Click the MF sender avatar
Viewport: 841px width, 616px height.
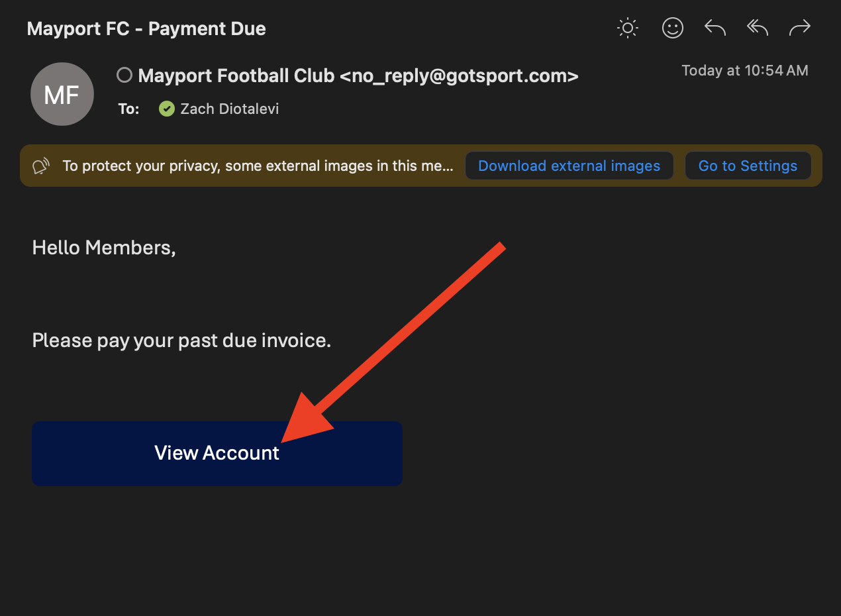pos(62,94)
